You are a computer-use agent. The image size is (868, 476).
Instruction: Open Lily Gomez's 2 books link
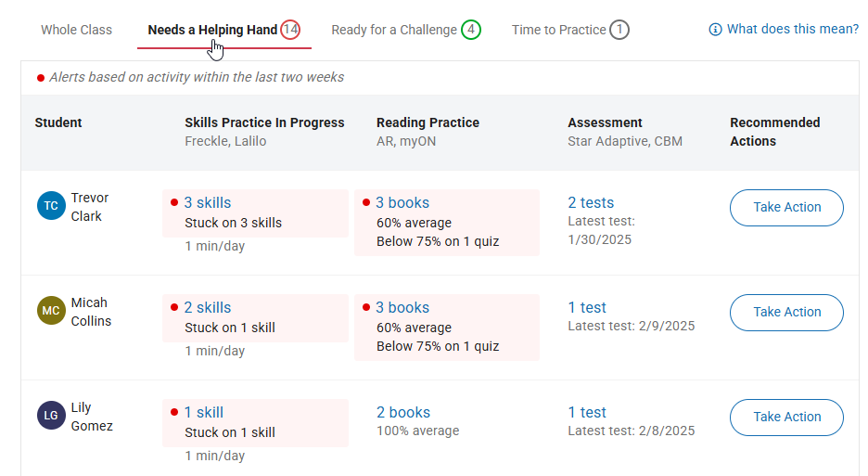point(403,412)
